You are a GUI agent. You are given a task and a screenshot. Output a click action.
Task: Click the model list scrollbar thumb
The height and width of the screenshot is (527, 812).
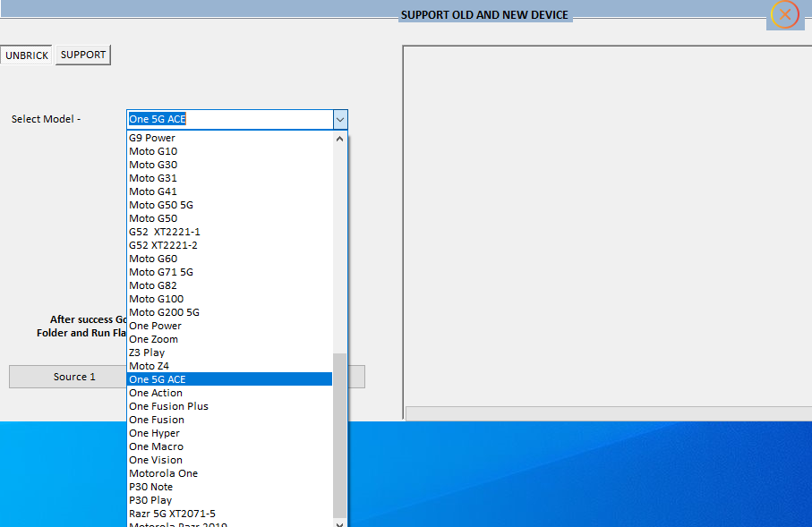click(x=339, y=436)
